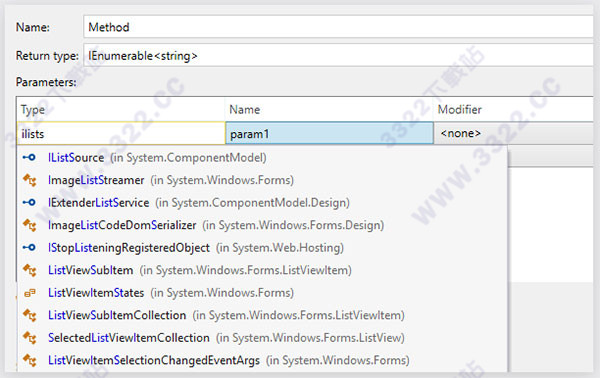Pick ListViewItemStates type suggestion
600x378 pixels.
pos(262,293)
